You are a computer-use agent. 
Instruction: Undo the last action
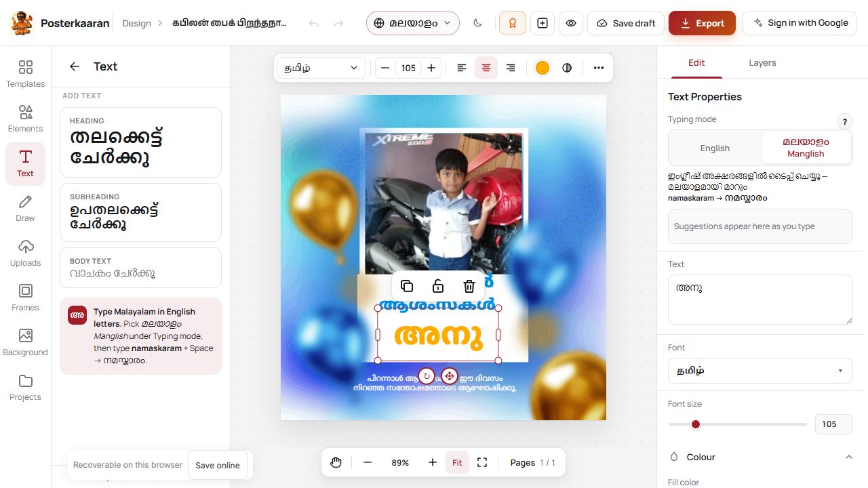click(x=313, y=23)
